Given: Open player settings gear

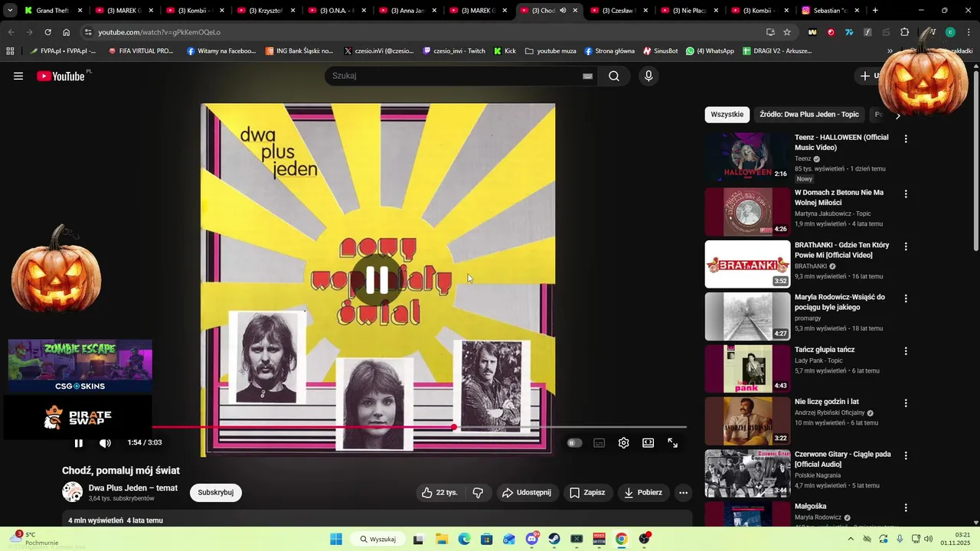Looking at the screenshot, I should [x=624, y=443].
